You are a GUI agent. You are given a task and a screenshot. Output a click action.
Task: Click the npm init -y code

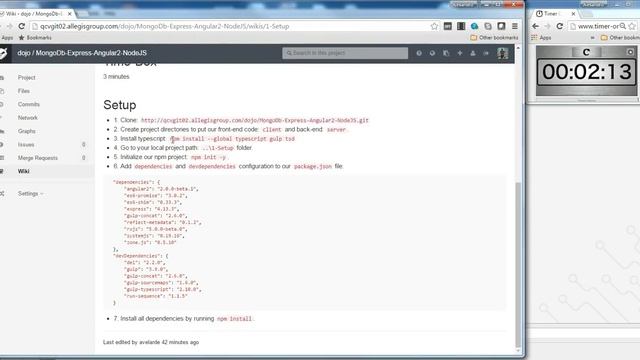pyautogui.click(x=208, y=157)
